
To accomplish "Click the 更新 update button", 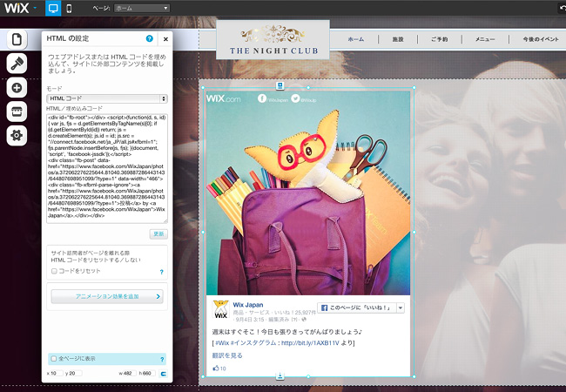I will coord(158,234).
